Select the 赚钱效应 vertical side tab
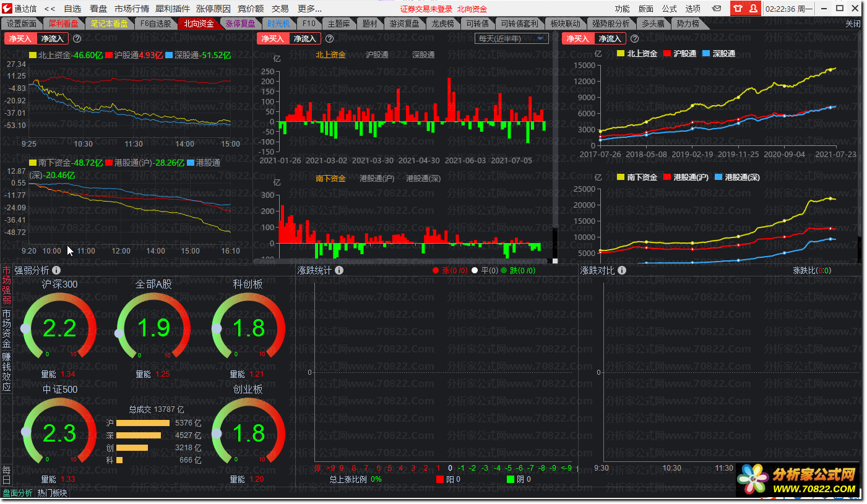 [x=6, y=372]
